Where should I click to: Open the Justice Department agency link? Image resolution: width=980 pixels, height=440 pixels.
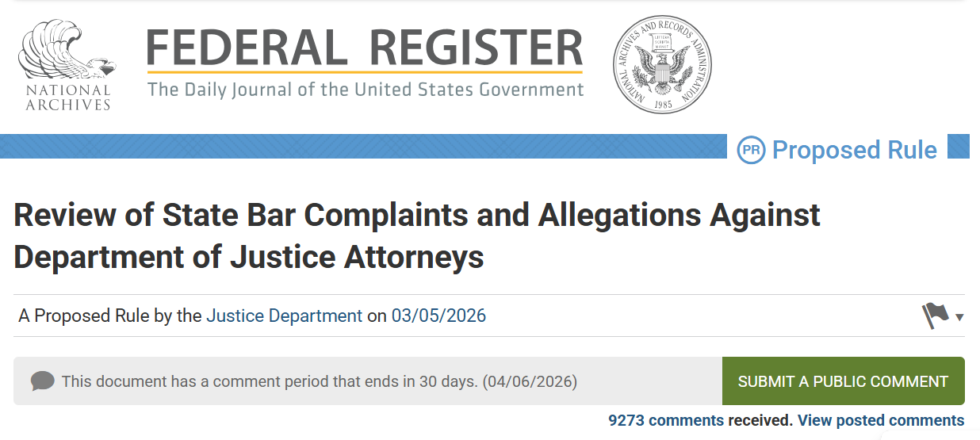(x=284, y=316)
